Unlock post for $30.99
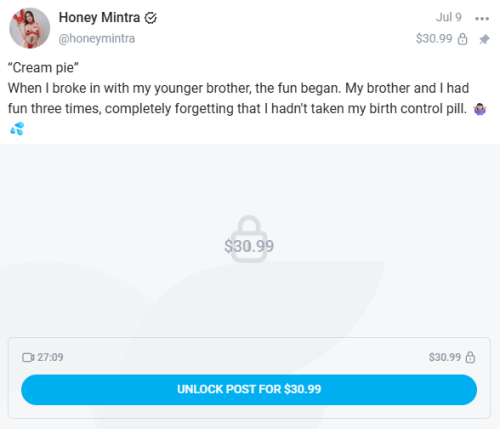The width and height of the screenshot is (500, 429). (249, 389)
